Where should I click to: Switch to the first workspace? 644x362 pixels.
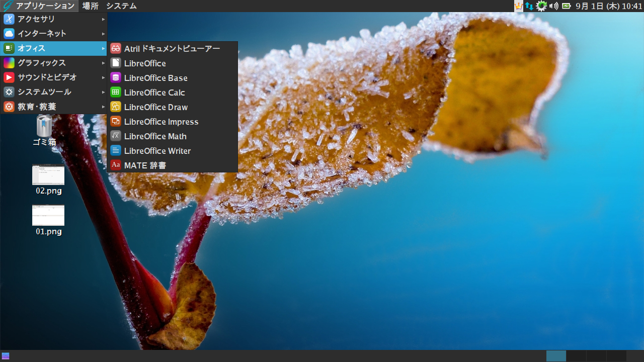[556, 356]
